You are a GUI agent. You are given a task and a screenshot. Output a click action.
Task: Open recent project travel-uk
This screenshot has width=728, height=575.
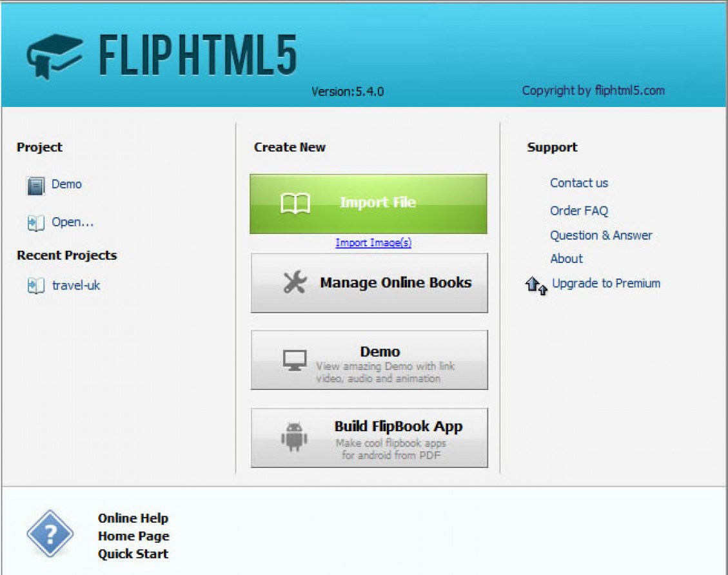[76, 286]
